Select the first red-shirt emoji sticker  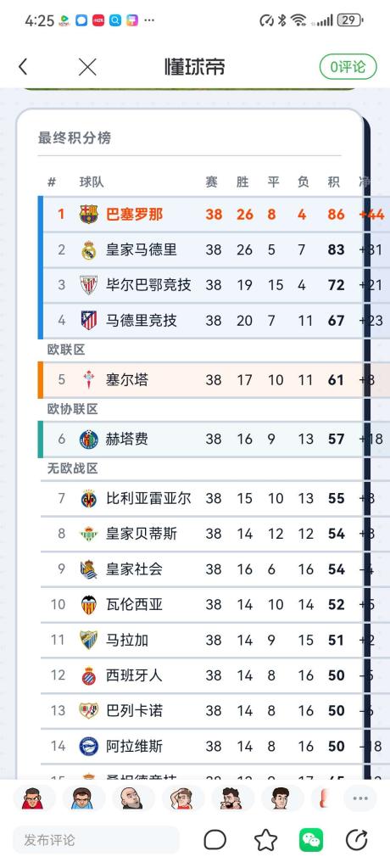[x=32, y=798]
